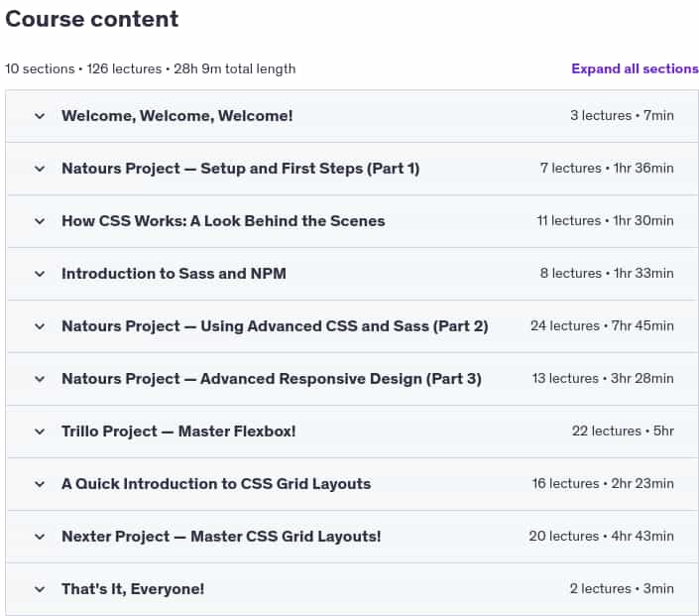Select 'That's It, Everyone!' section title

tap(133, 589)
